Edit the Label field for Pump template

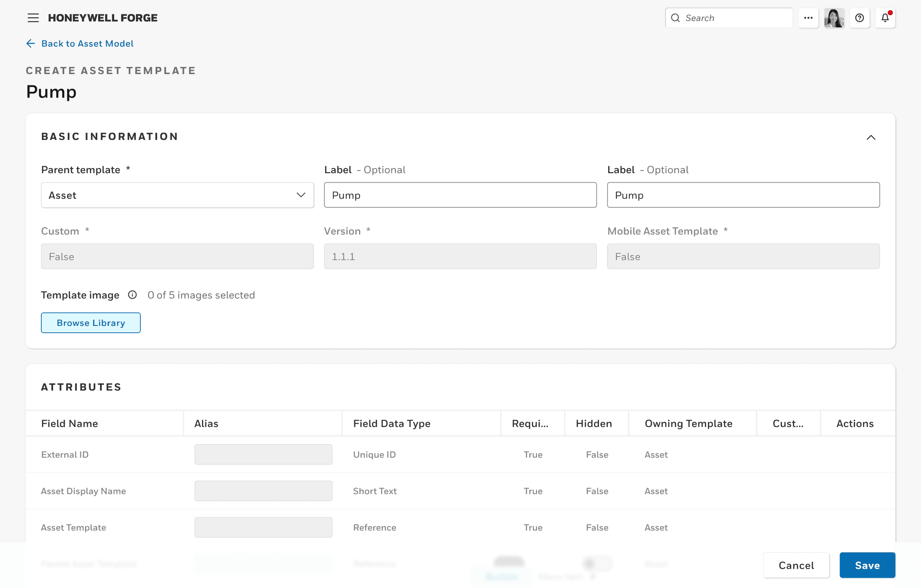460,195
